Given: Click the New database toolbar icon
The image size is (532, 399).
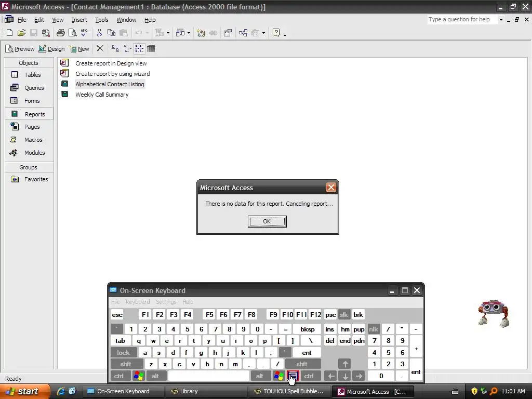Looking at the screenshot, I should tap(9, 33).
